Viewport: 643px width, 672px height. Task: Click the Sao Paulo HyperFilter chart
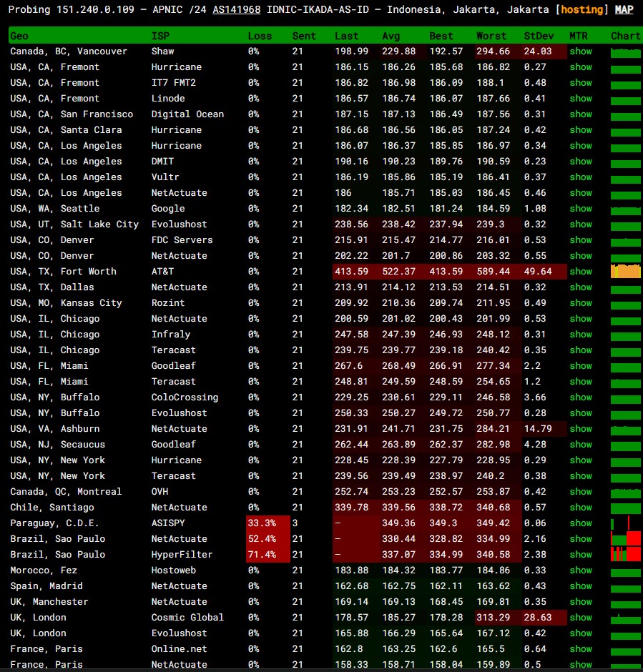625,555
